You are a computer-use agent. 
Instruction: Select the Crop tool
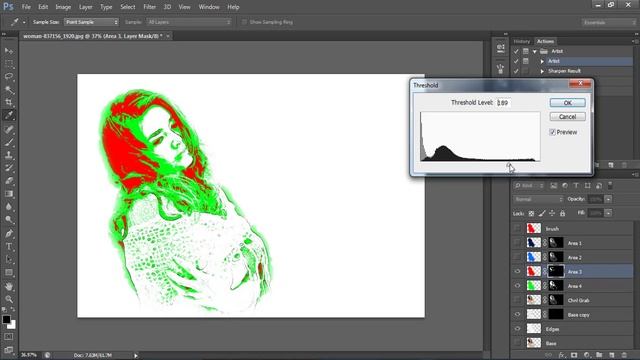pyautogui.click(x=9, y=102)
